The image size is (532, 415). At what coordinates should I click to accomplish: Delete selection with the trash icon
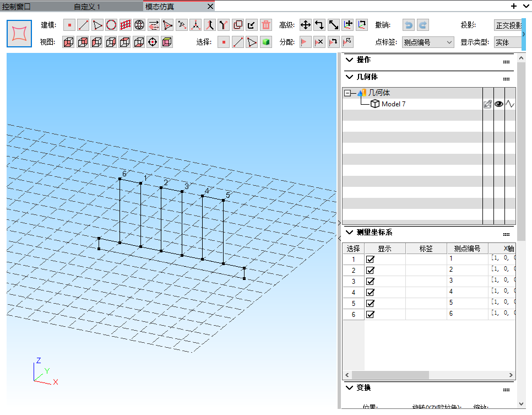(x=267, y=25)
